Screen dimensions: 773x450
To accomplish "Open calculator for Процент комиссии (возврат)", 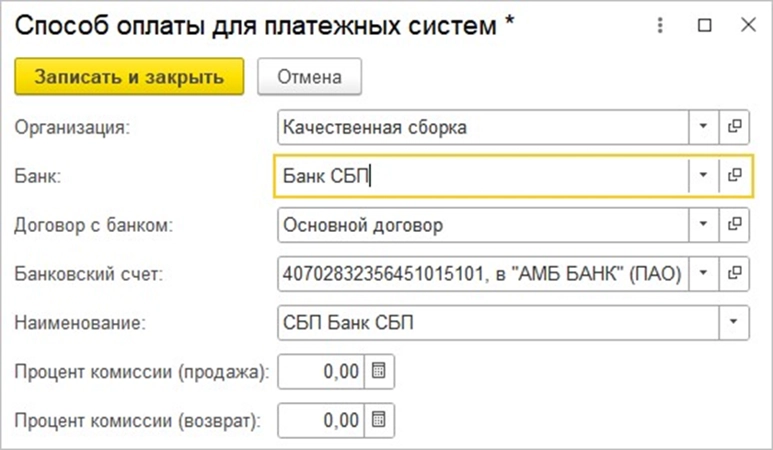I will 379,419.
